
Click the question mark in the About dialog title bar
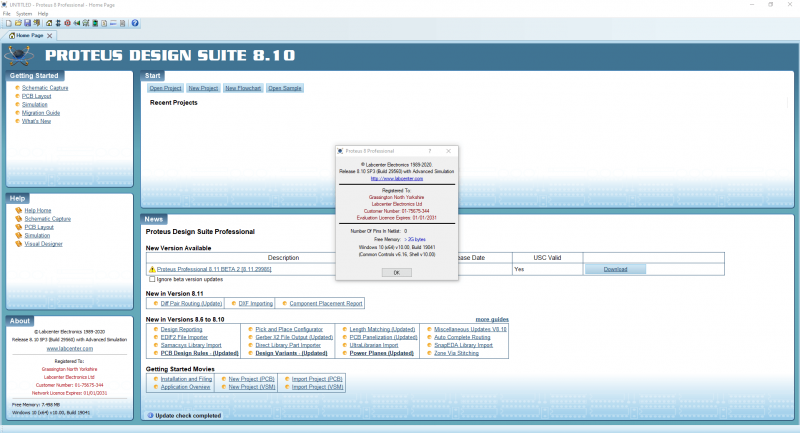click(x=430, y=151)
